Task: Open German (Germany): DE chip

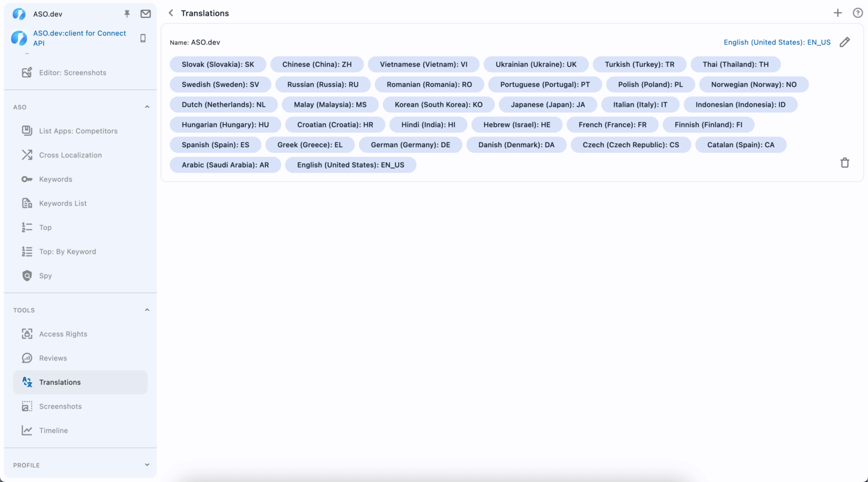Action: [x=410, y=145]
